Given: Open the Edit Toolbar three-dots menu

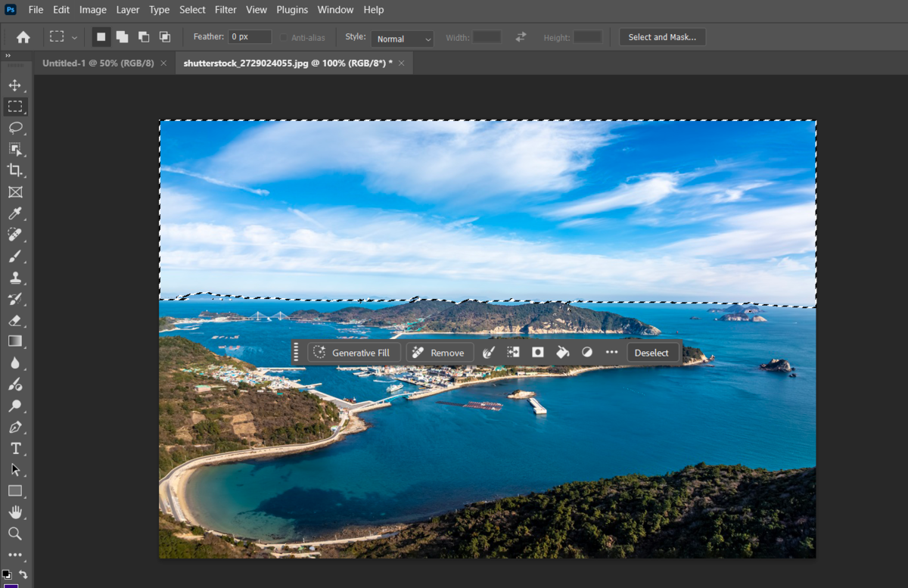Looking at the screenshot, I should (x=15, y=555).
